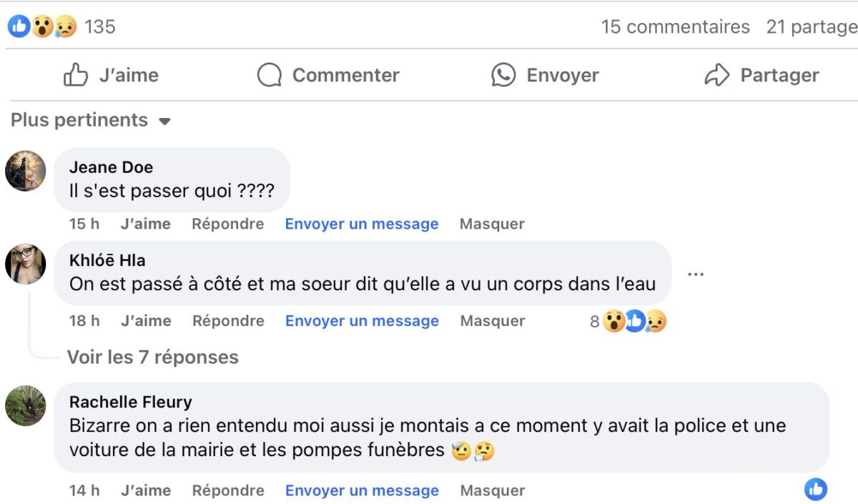Like Jeane Doe's comment
This screenshot has height=504, width=858.
pyautogui.click(x=146, y=224)
